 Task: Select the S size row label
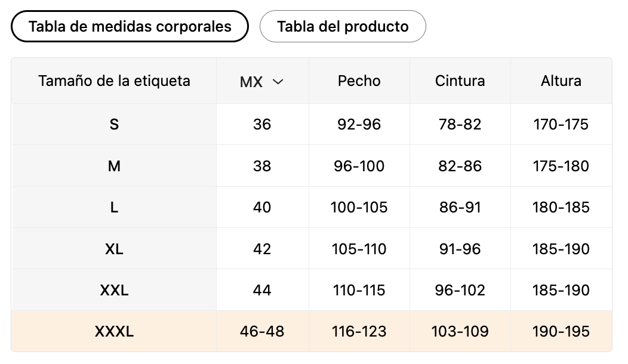click(x=114, y=124)
